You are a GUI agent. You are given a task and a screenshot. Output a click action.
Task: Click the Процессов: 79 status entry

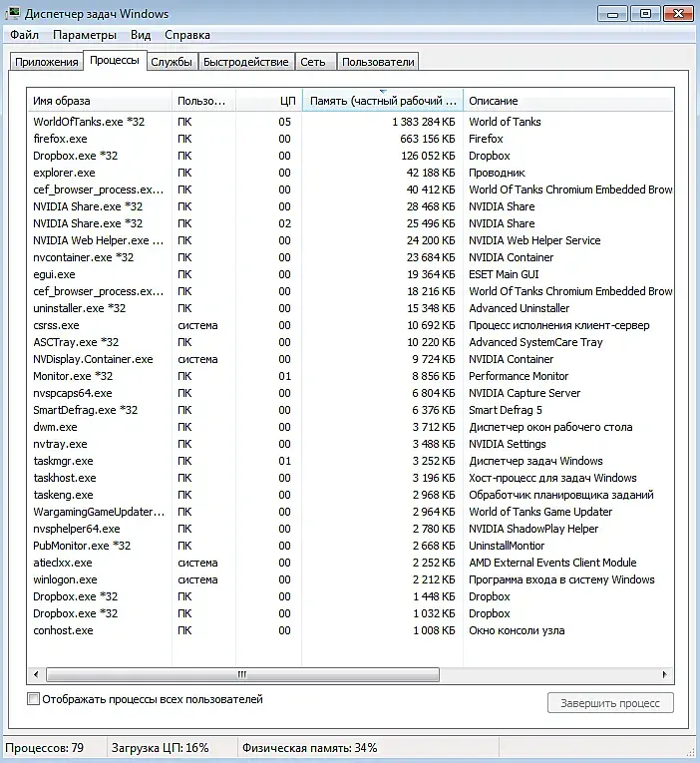click(x=45, y=747)
